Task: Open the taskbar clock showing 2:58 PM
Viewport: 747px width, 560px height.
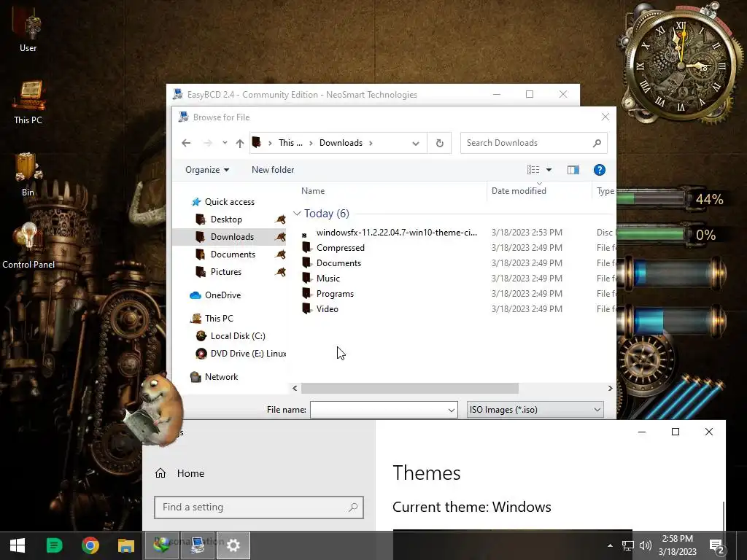Action: coord(677,545)
